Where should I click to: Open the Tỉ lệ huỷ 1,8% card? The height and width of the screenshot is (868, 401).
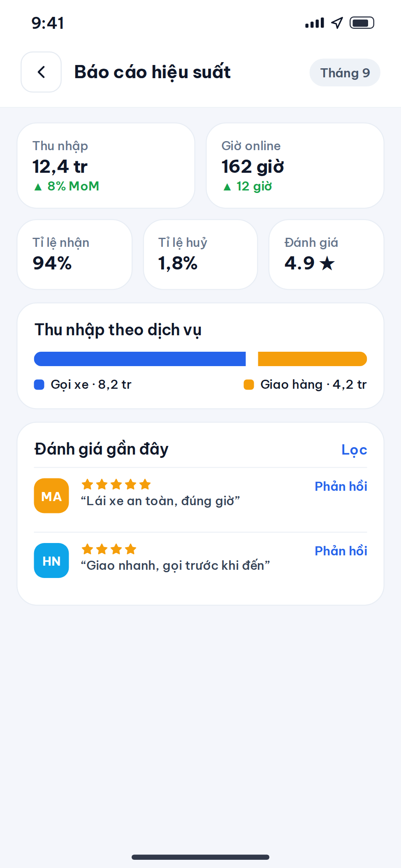pos(200,255)
